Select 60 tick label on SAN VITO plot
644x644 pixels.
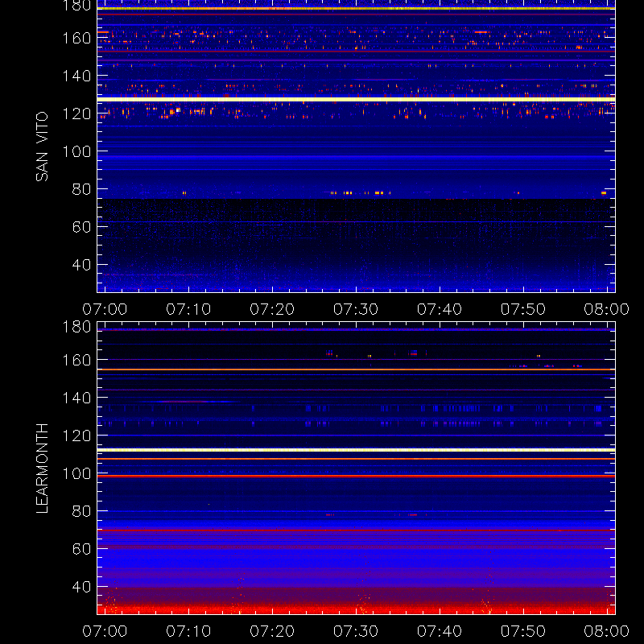[x=81, y=227]
